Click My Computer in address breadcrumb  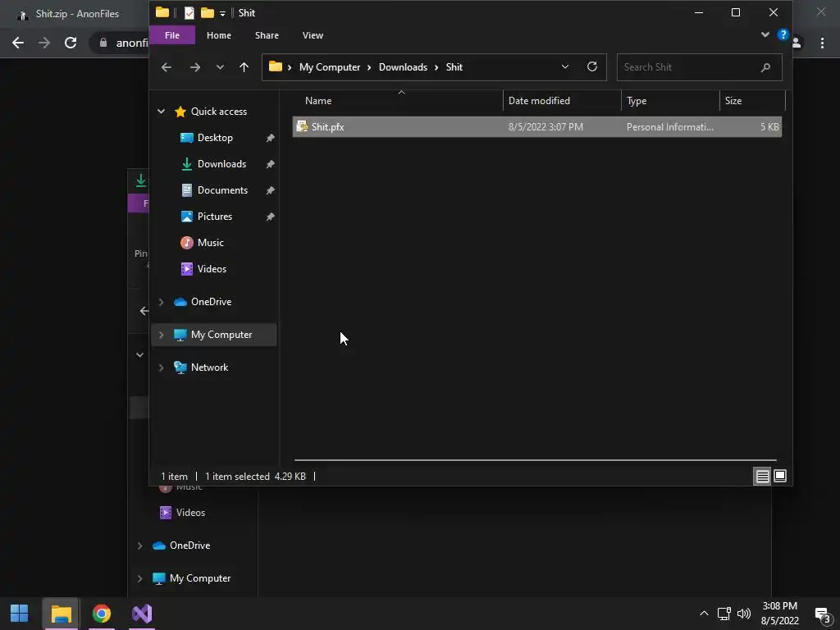click(x=330, y=67)
